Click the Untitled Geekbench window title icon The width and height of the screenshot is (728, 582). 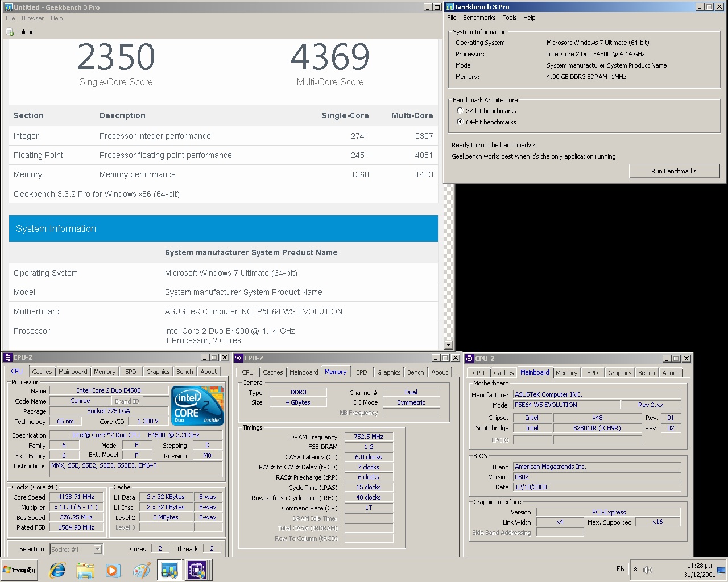coord(8,7)
